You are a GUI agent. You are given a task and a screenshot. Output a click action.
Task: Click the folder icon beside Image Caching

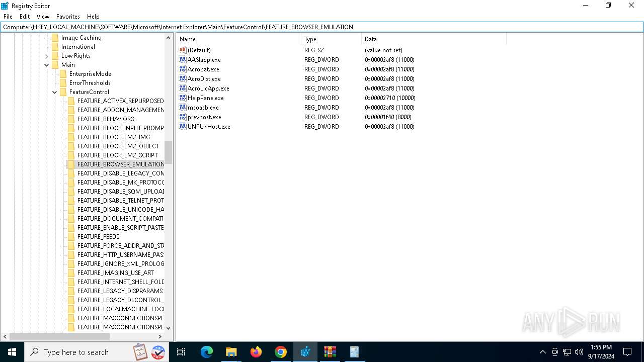point(55,38)
